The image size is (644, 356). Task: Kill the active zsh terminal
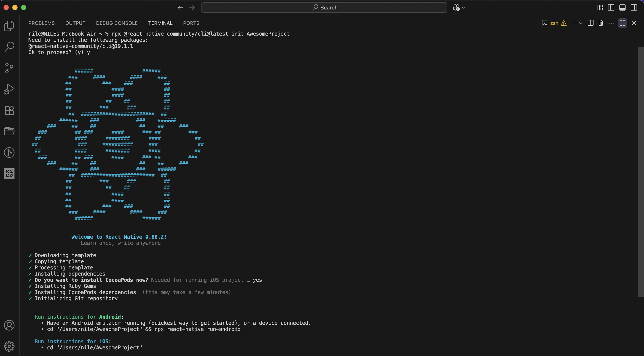tap(601, 23)
